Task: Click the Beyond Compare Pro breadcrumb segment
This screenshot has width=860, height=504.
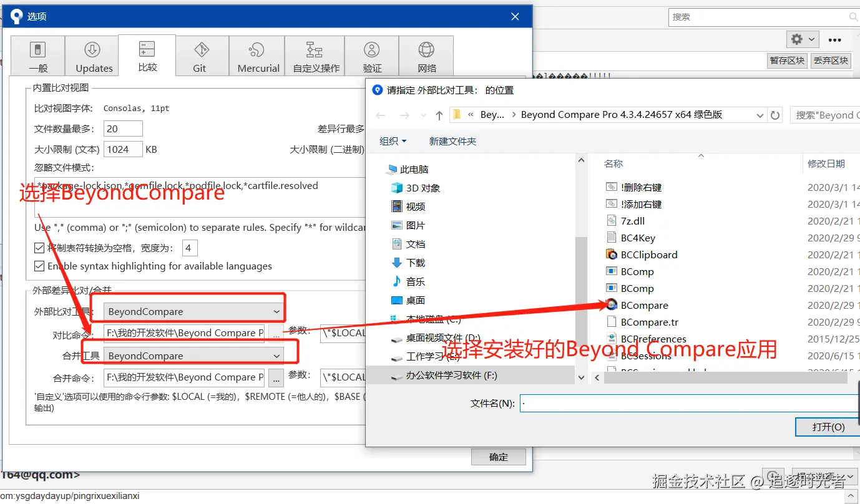Action: 621,115
